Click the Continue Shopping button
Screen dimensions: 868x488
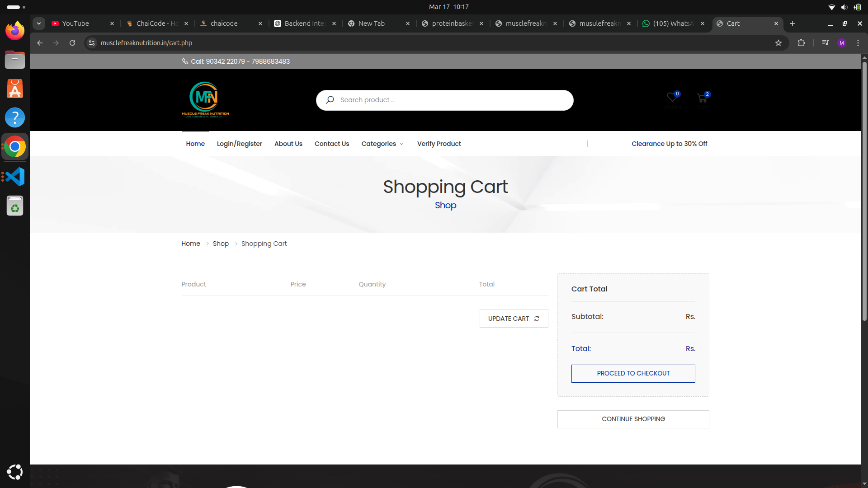click(633, 419)
